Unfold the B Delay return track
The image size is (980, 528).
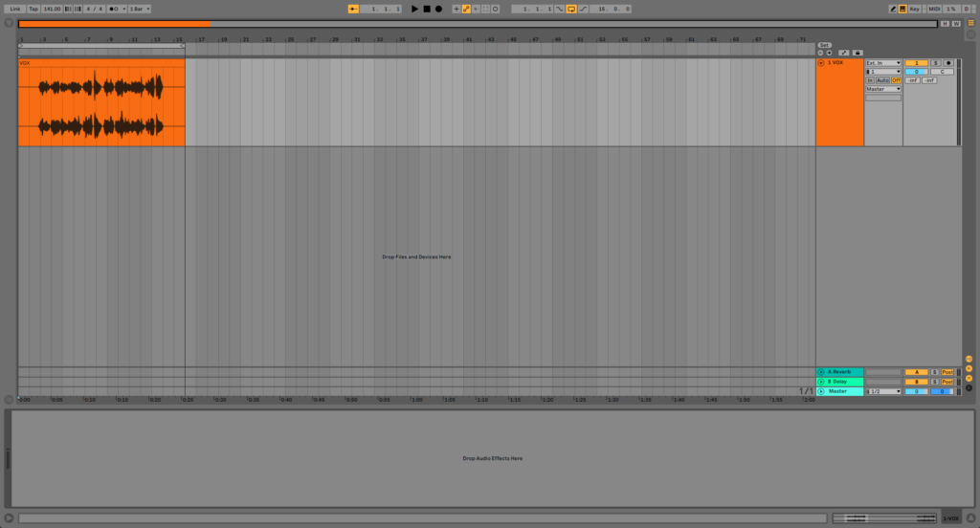tap(821, 382)
